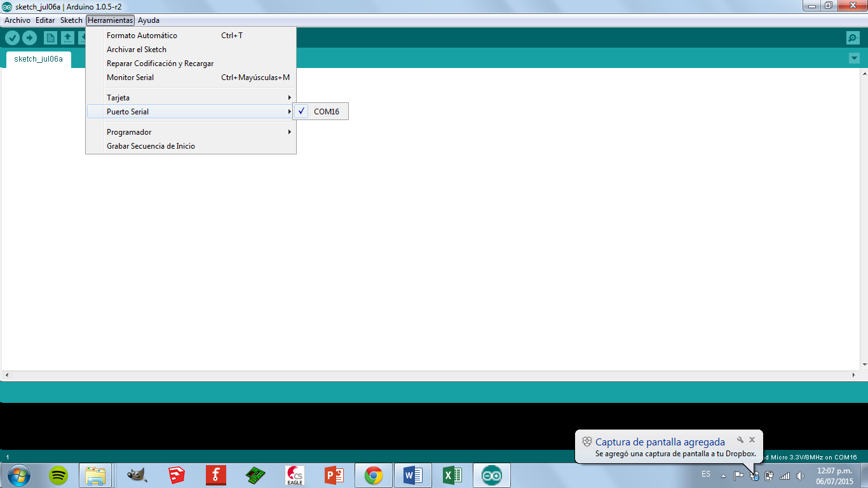Close the Dropbox notification balloon
The width and height of the screenshot is (868, 488).
click(752, 440)
